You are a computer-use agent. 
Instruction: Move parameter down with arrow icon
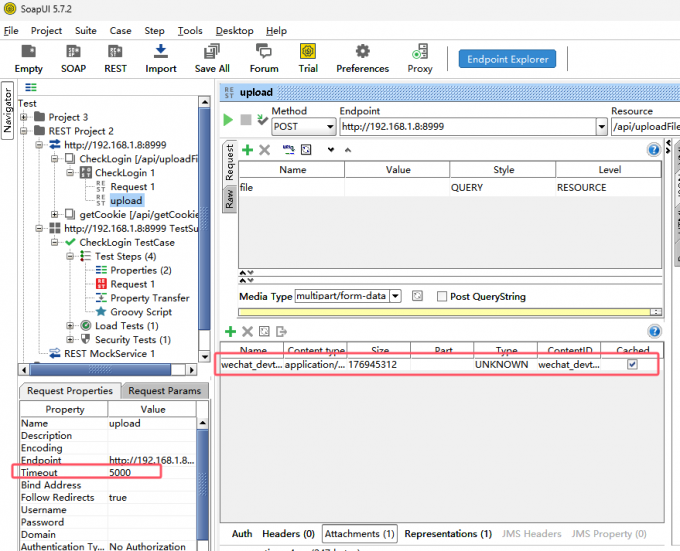[331, 150]
